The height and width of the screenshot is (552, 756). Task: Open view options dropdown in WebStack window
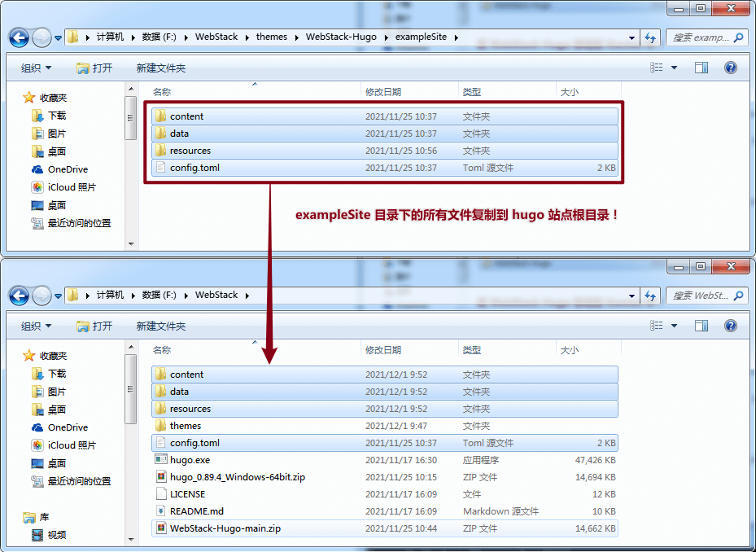(x=674, y=326)
